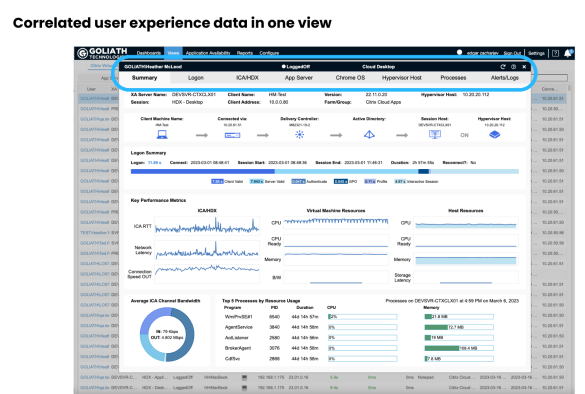Click the Delivery Controller icon
Screen dimensions: 585x394
[299, 135]
